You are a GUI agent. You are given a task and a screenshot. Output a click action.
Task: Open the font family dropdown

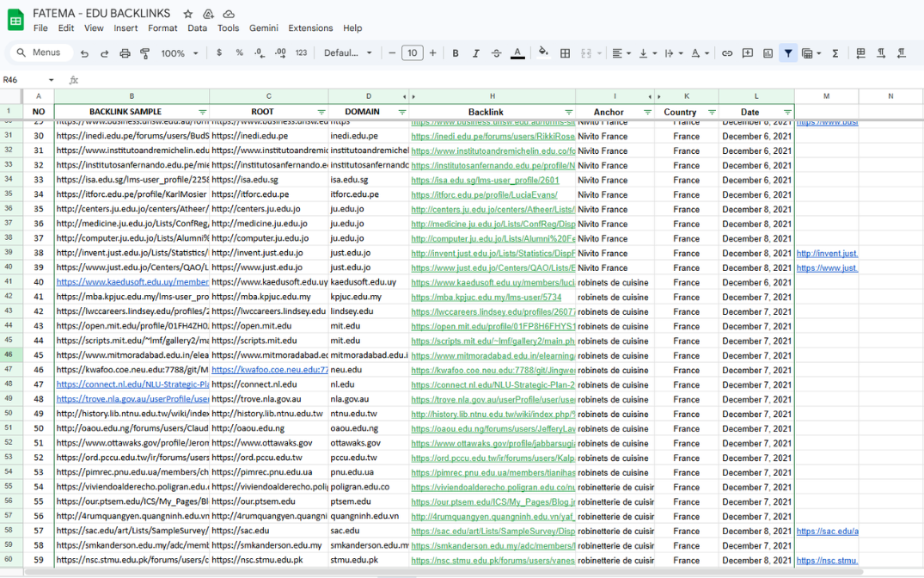point(348,53)
